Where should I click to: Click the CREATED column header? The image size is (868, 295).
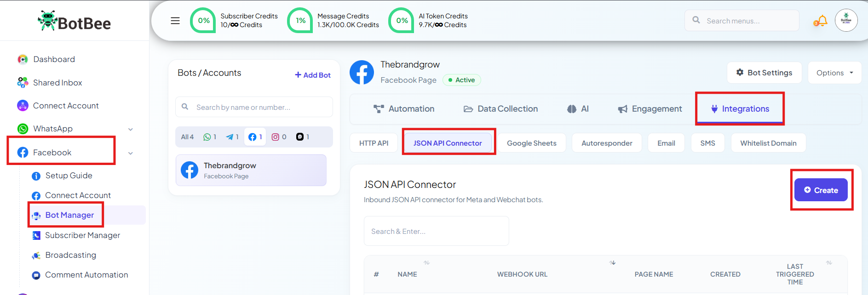pyautogui.click(x=725, y=274)
